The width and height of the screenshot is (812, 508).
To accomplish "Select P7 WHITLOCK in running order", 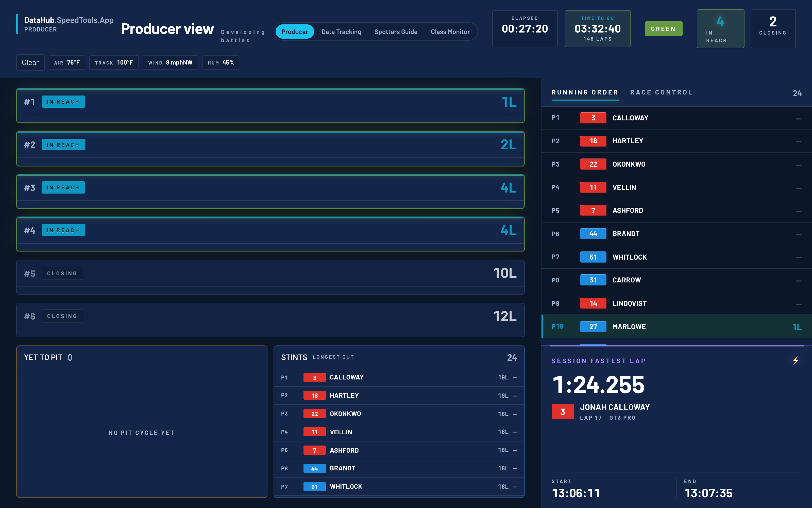I will pos(676,257).
